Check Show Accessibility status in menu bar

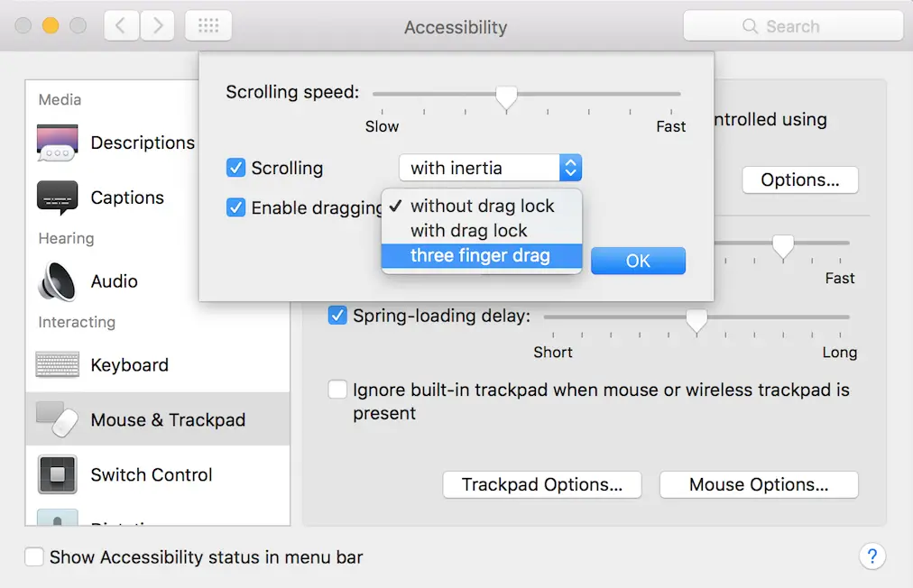click(34, 556)
